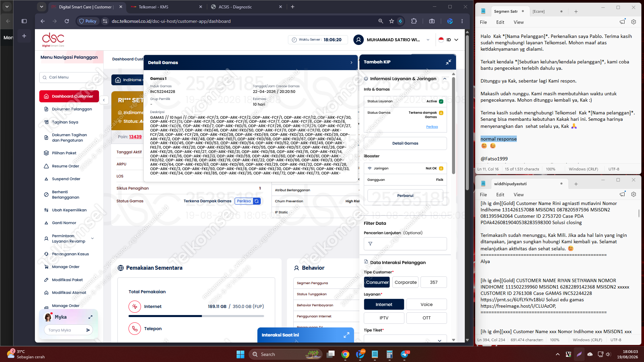This screenshot has width=644, height=362.
Task: Expand Permintaan Layanan Revamp submenu
Action: 92,239
